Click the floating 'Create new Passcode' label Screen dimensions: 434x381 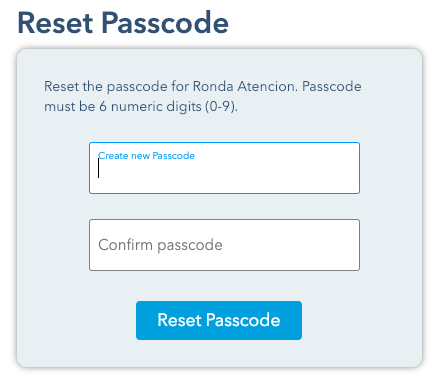(146, 156)
